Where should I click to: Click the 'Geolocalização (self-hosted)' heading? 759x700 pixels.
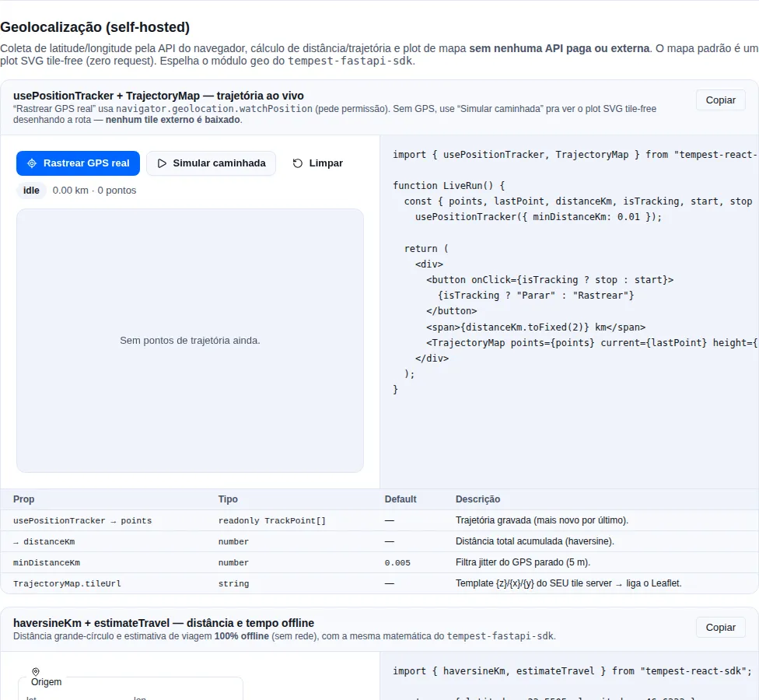(95, 27)
